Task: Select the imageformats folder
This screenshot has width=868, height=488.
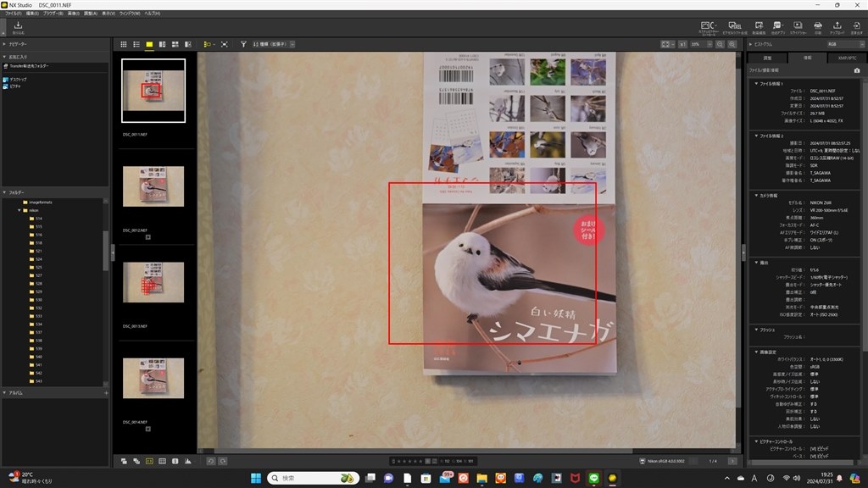Action: point(37,202)
